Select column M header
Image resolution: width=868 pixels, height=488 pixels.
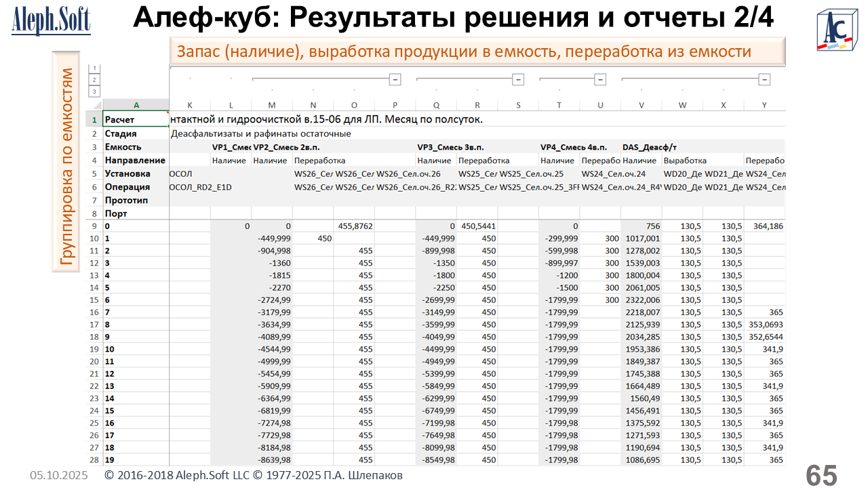point(272,104)
